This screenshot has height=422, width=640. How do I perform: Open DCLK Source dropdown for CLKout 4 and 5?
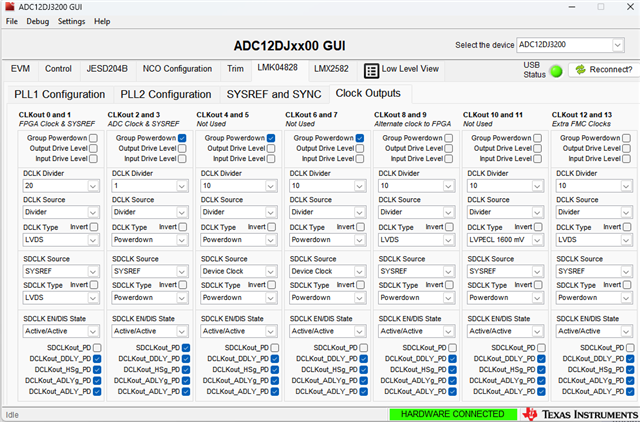point(239,212)
